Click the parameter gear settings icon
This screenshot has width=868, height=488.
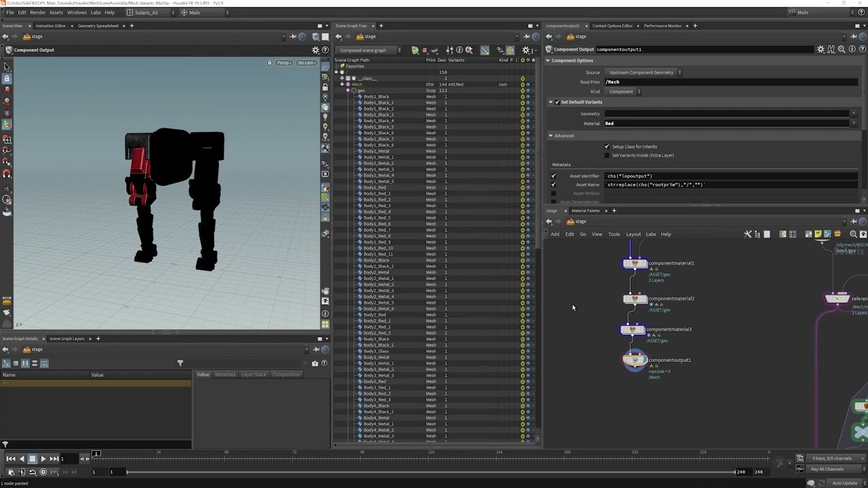(821, 49)
